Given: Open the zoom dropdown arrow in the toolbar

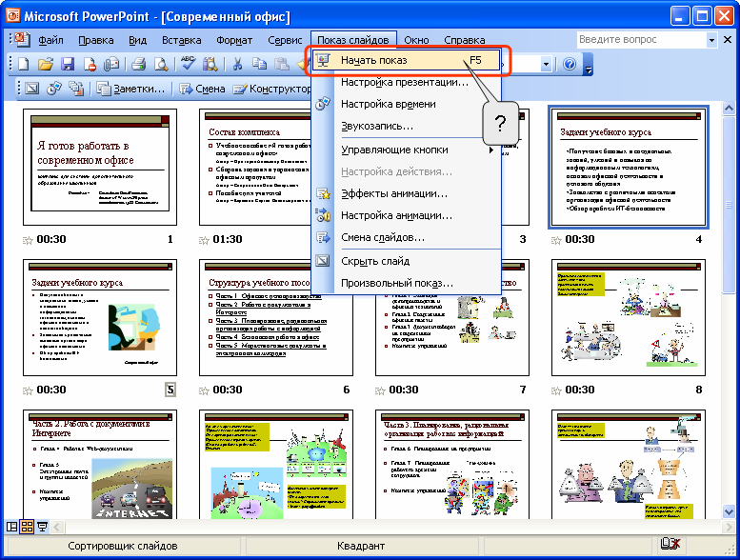Looking at the screenshot, I should (547, 64).
